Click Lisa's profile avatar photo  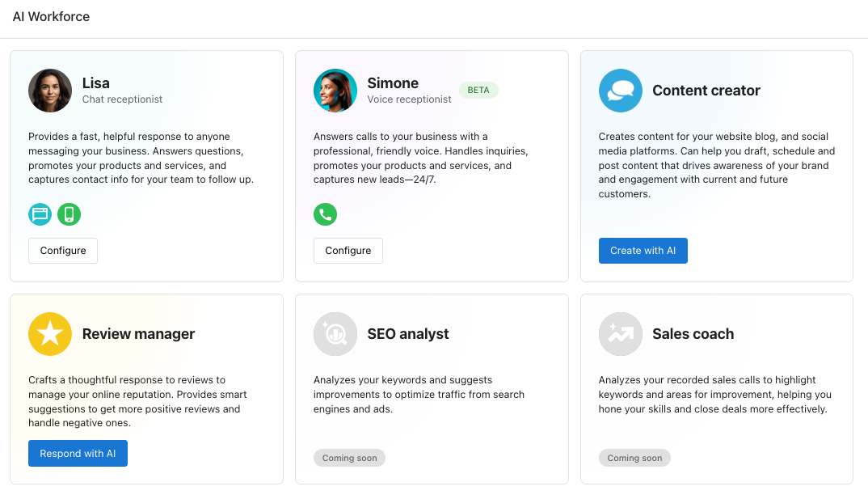(x=50, y=91)
